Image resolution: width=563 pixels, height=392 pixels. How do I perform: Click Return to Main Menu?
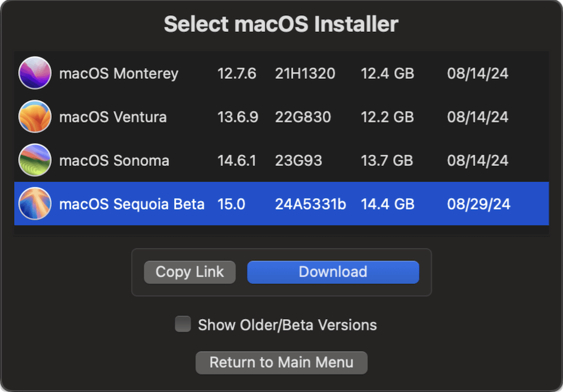tap(281, 362)
